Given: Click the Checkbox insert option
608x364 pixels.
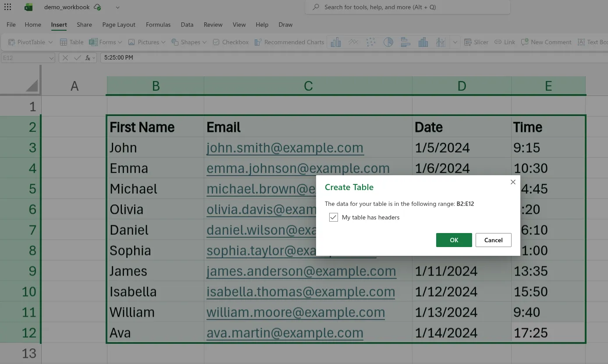Looking at the screenshot, I should (x=231, y=42).
